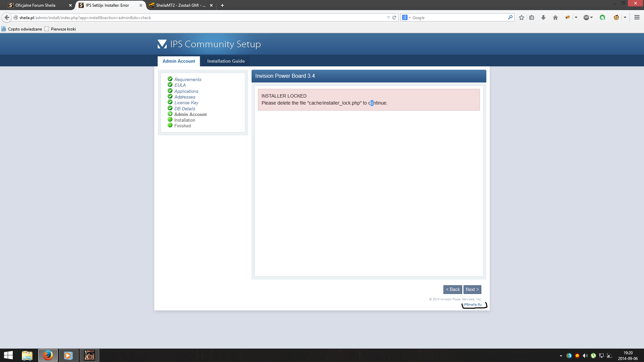The width and height of the screenshot is (644, 362).
Task: Click the Back button in installer
Action: point(453,290)
